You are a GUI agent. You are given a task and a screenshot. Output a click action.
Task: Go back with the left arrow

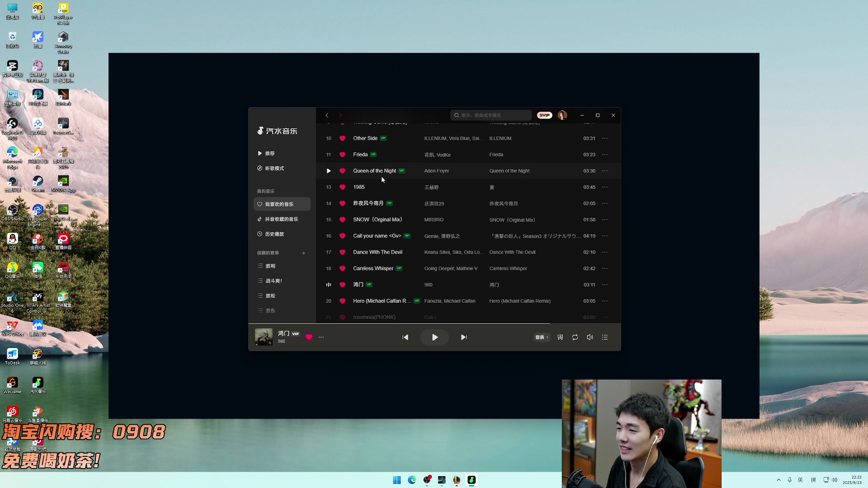(327, 115)
